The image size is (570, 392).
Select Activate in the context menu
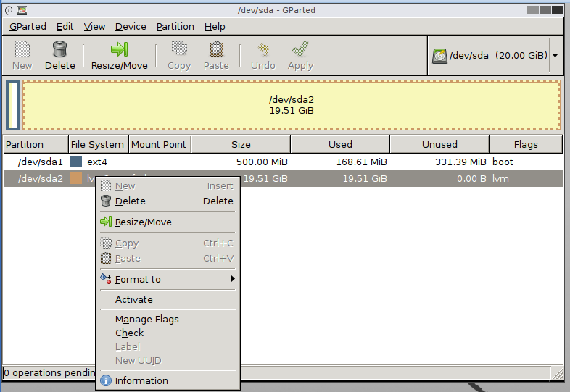(168, 300)
